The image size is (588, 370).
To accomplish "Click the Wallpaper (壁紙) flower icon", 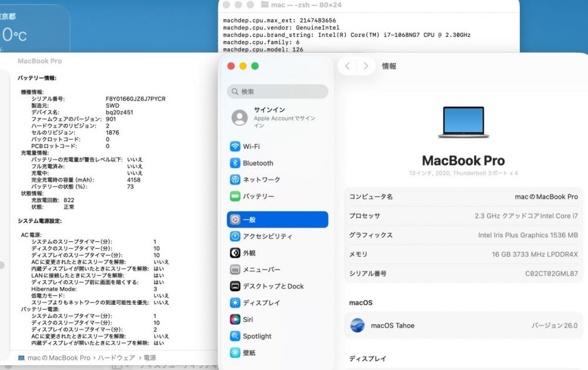I will coord(235,352).
